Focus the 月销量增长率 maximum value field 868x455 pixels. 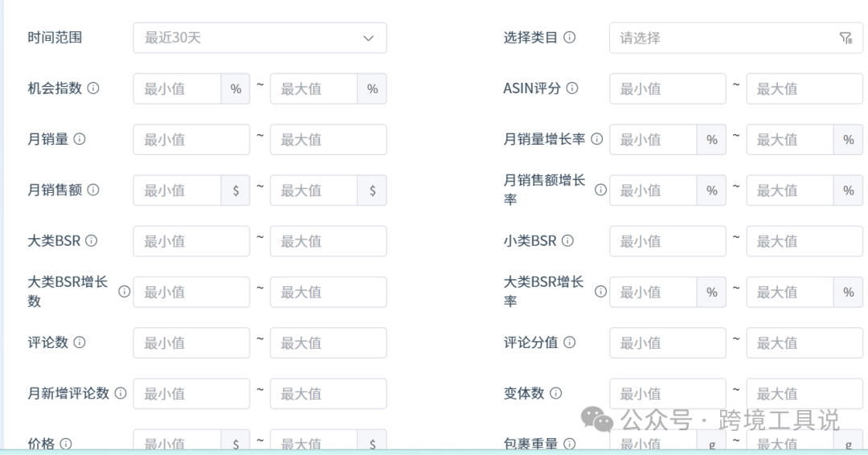tap(790, 140)
